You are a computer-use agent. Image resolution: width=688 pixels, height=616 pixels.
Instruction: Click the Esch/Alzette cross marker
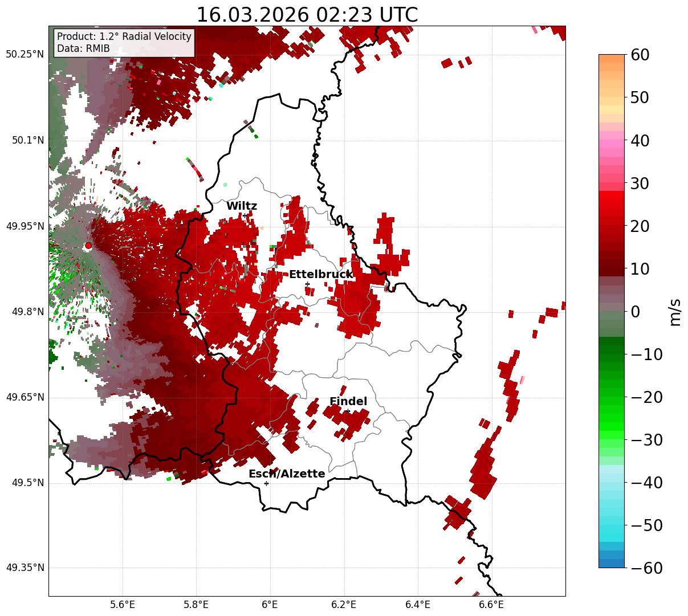266,483
